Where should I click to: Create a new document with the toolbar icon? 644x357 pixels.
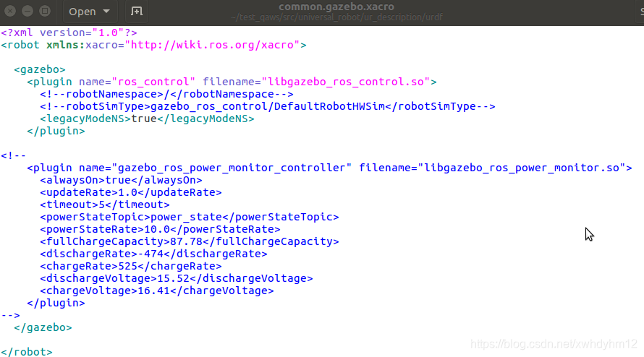click(x=136, y=12)
